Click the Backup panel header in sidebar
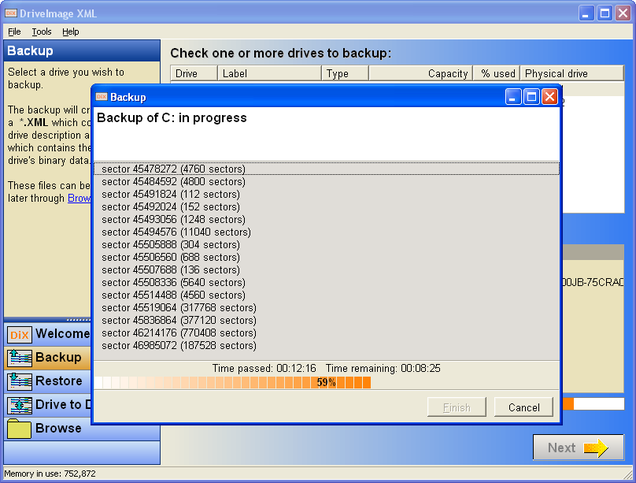Screen dimensions: 636x483 pos(82,50)
